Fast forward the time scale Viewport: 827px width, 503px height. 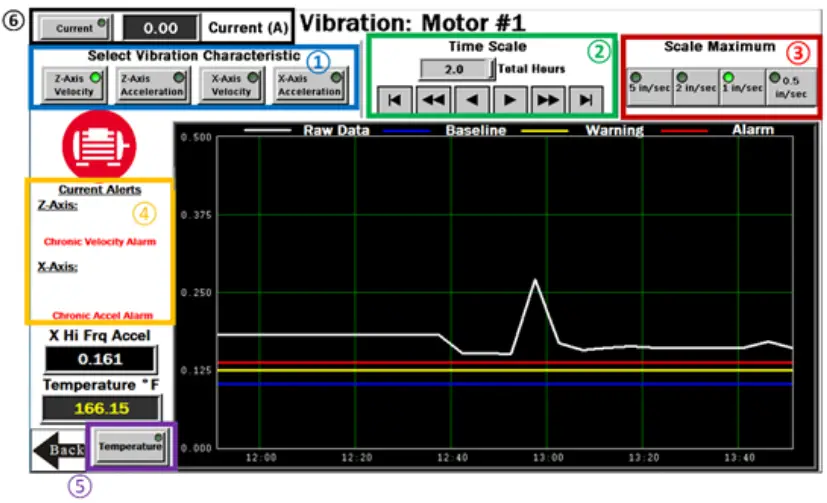coord(548,100)
